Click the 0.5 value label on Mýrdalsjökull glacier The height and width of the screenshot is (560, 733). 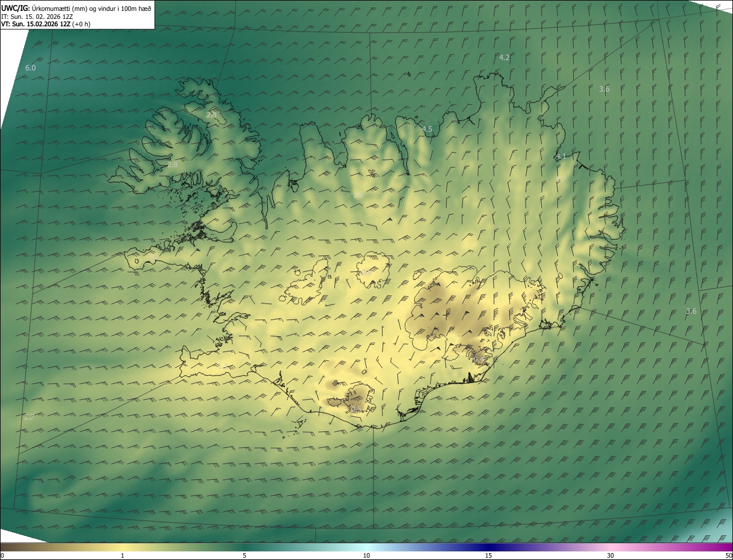tap(356, 409)
